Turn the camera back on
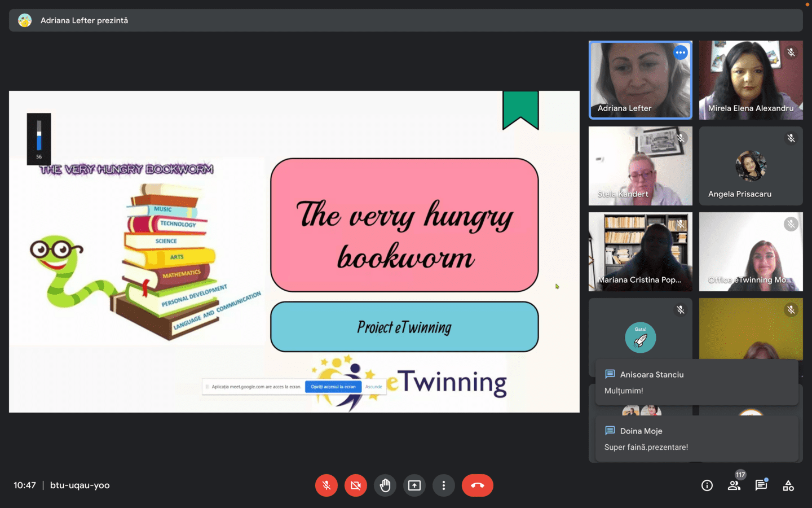The width and height of the screenshot is (812, 508). (356, 485)
